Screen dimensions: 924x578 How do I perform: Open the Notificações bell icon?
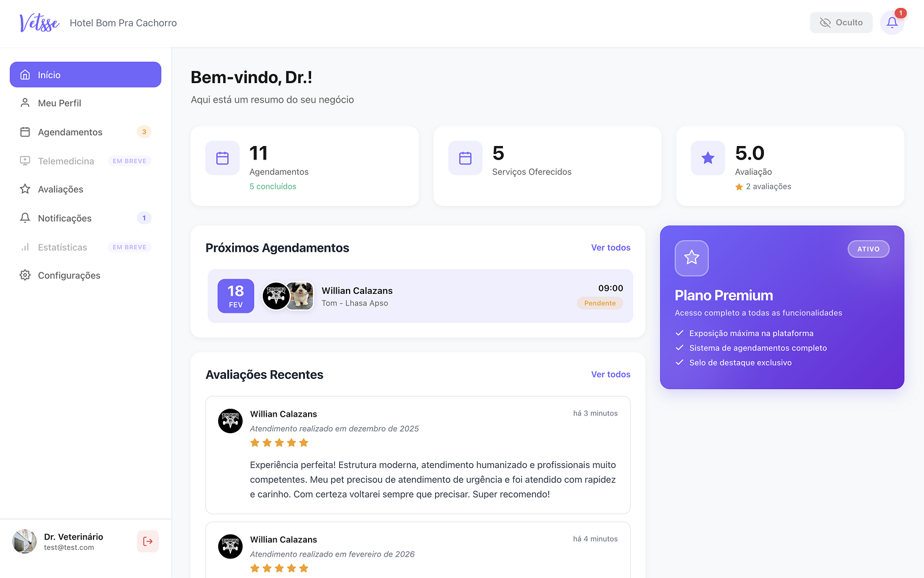(25, 218)
